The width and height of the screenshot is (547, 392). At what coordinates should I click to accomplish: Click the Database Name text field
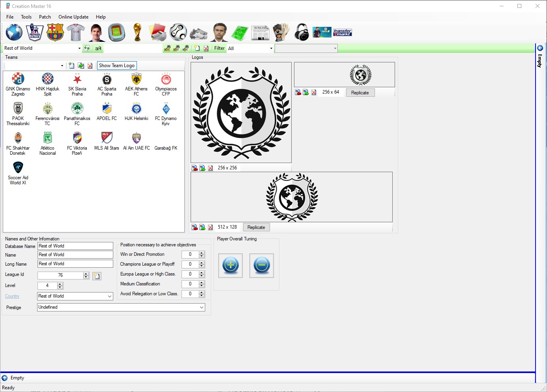point(75,246)
